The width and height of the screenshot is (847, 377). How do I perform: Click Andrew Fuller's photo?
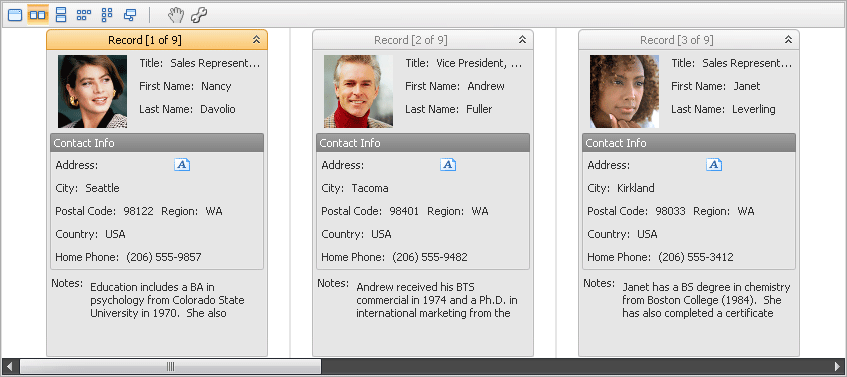click(x=359, y=91)
